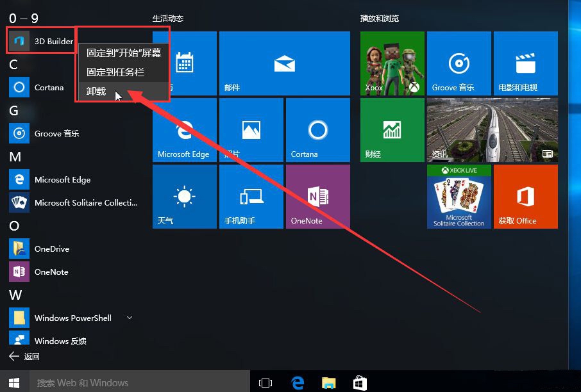
Task: Open the 邮件 mail tile
Action: click(285, 63)
